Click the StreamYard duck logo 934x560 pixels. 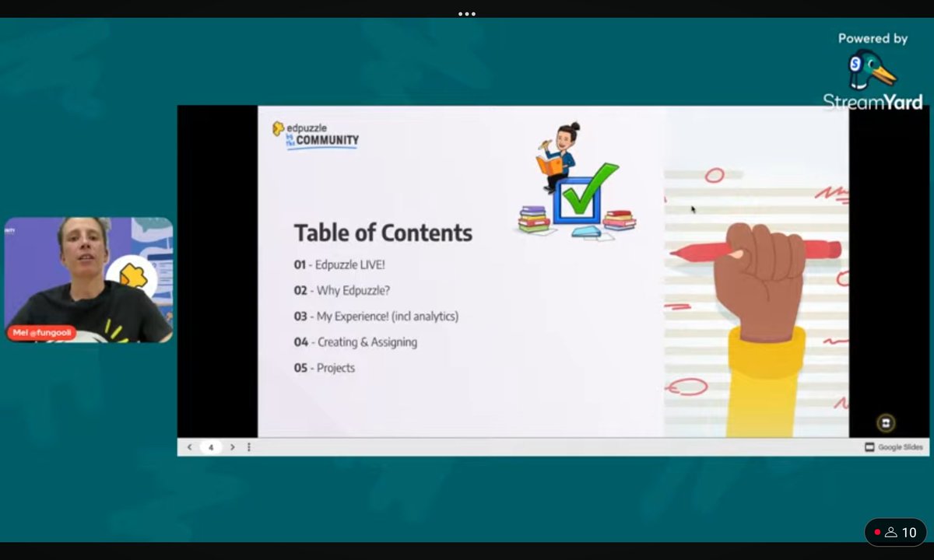point(873,71)
